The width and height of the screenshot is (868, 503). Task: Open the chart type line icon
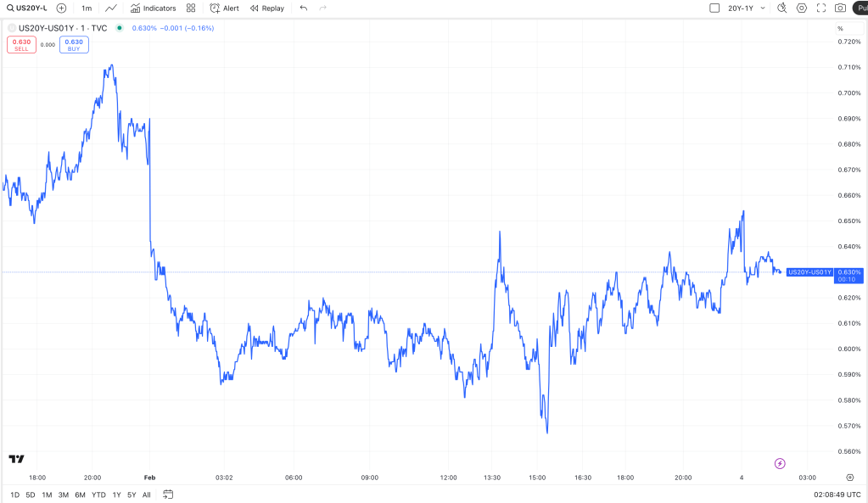click(x=111, y=8)
